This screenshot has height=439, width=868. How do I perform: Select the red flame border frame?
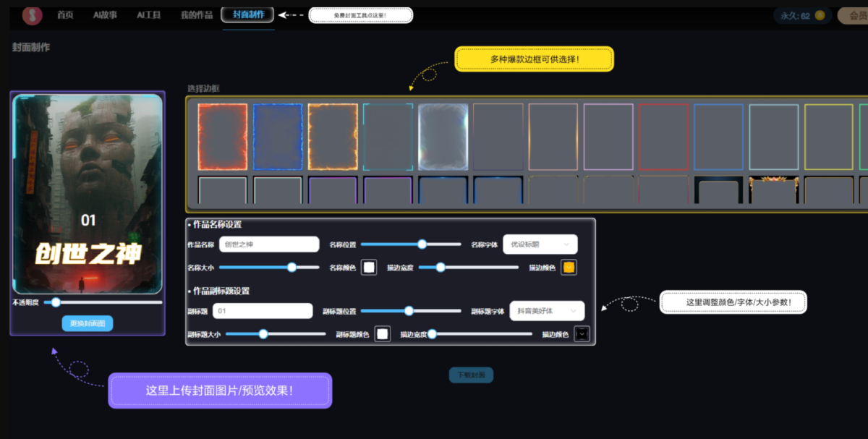223,137
